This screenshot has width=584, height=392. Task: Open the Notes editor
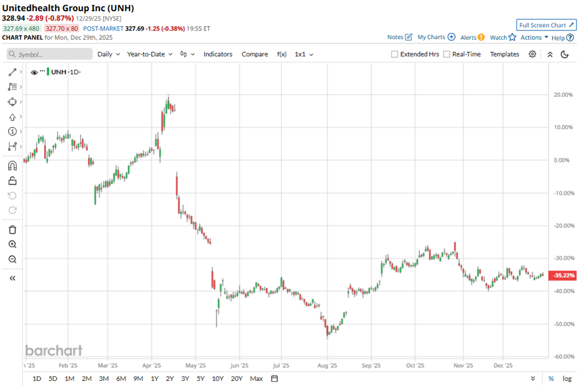coord(399,37)
